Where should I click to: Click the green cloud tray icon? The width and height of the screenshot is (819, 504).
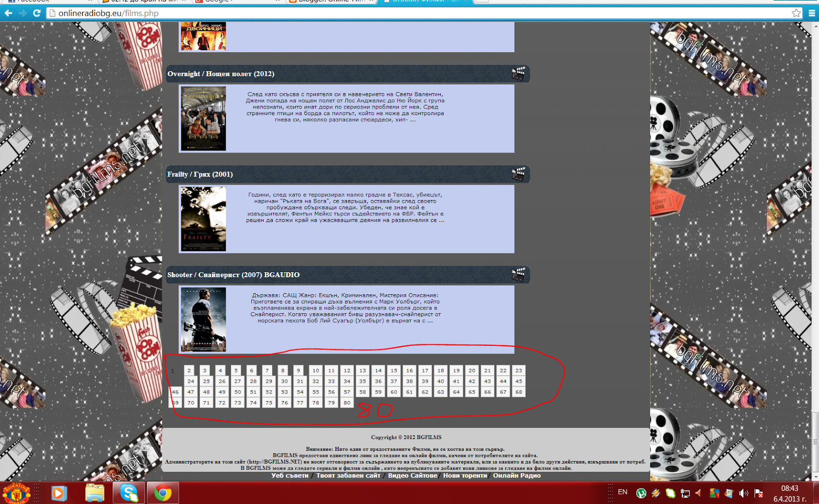click(670, 493)
